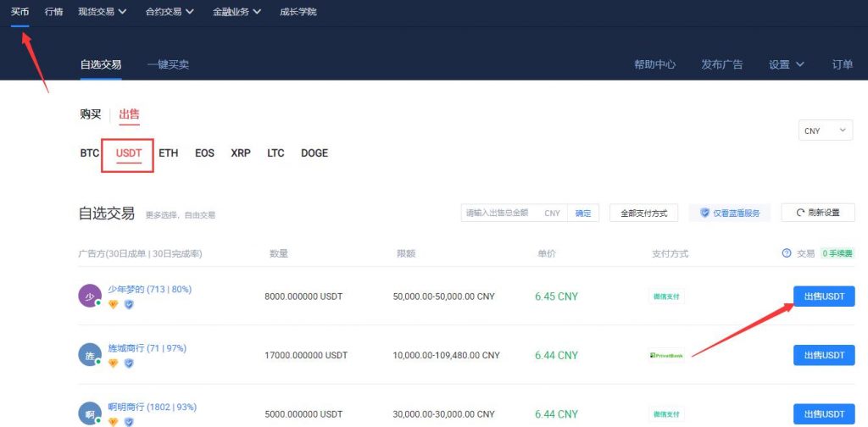Screen dimensions: 868x427
Task: Expand the 合约交易 menu
Action: [170, 12]
